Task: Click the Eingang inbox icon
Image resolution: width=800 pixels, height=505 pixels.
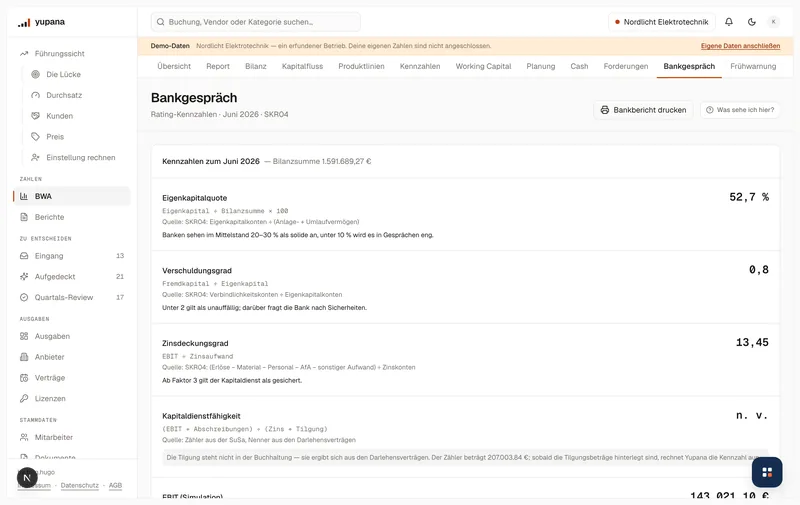Action: (24, 256)
